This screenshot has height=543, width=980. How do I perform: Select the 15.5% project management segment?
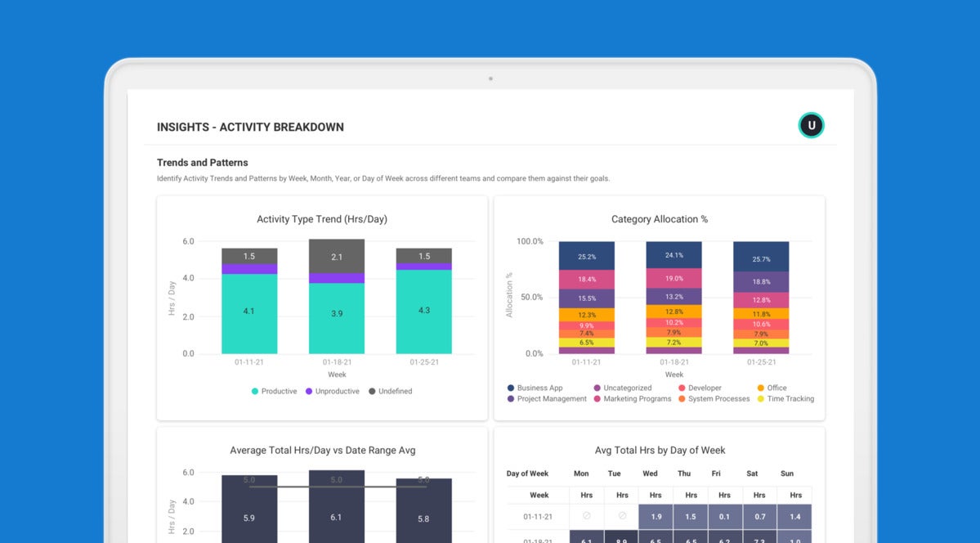pyautogui.click(x=587, y=298)
